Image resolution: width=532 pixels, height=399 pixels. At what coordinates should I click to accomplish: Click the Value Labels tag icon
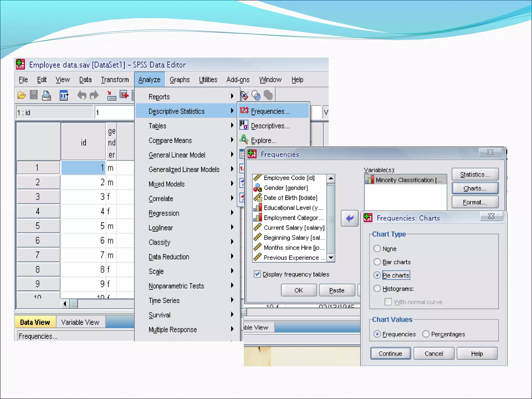244,95
